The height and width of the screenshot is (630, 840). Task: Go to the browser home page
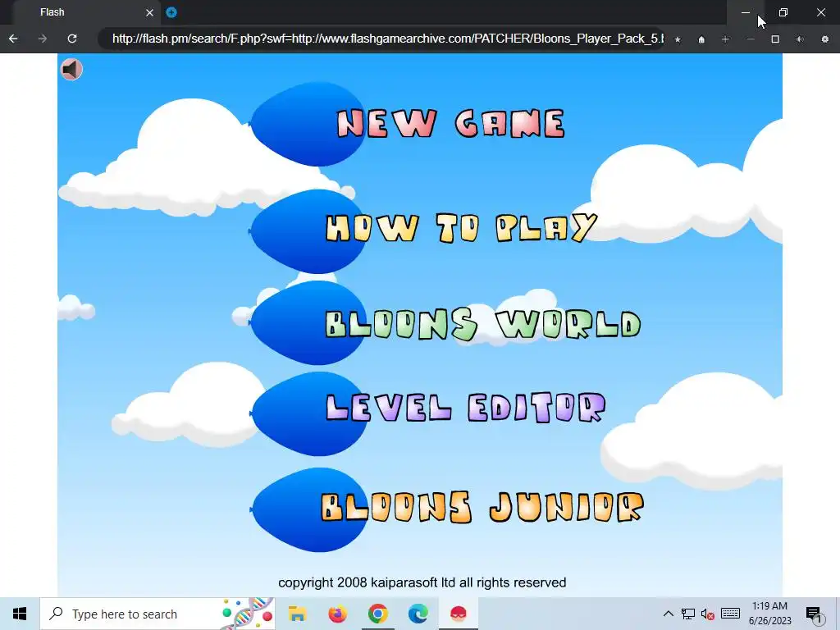point(701,39)
